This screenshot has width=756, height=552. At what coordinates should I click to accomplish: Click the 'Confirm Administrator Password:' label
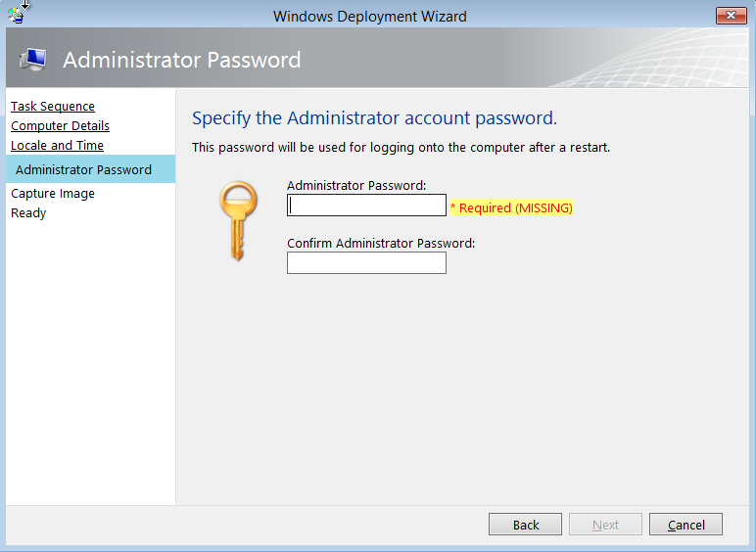pyautogui.click(x=381, y=243)
